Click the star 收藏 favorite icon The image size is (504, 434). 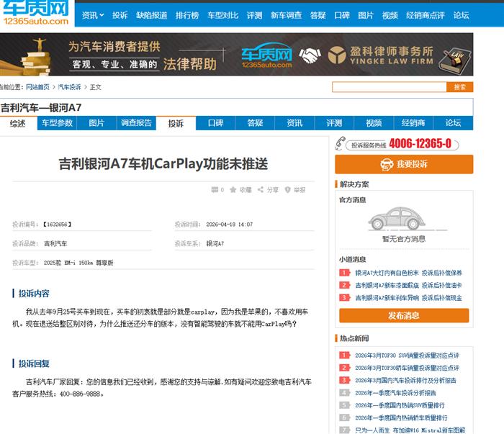[234, 190]
